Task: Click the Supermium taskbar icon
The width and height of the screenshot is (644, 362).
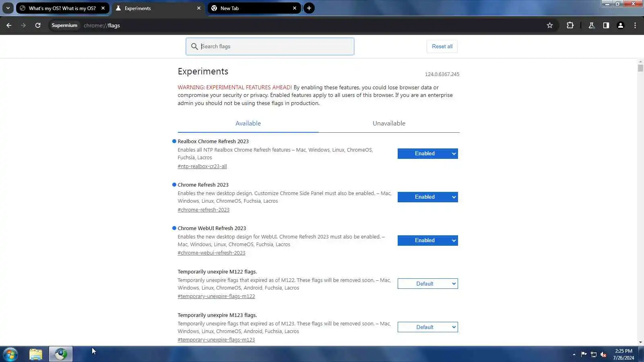Action: 61,354
